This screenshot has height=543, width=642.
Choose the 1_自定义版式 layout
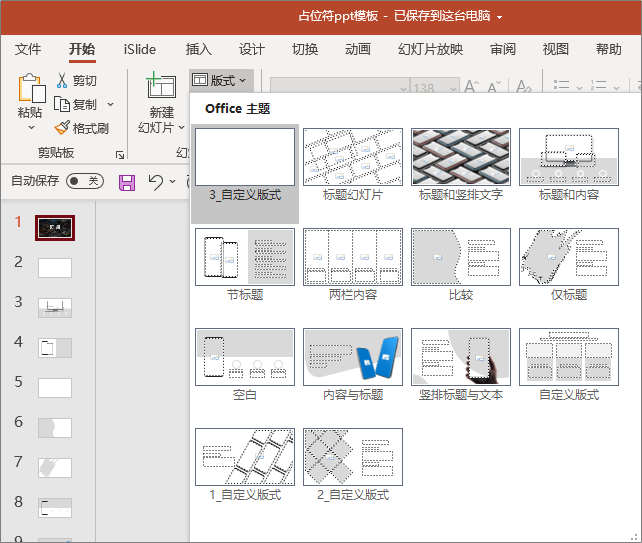coord(245,465)
